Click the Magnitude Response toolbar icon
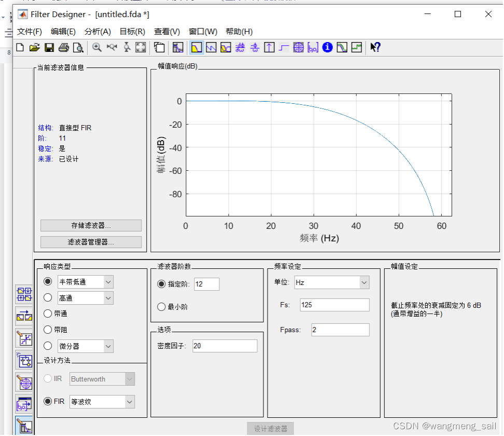The width and height of the screenshot is (504, 436). [197, 48]
